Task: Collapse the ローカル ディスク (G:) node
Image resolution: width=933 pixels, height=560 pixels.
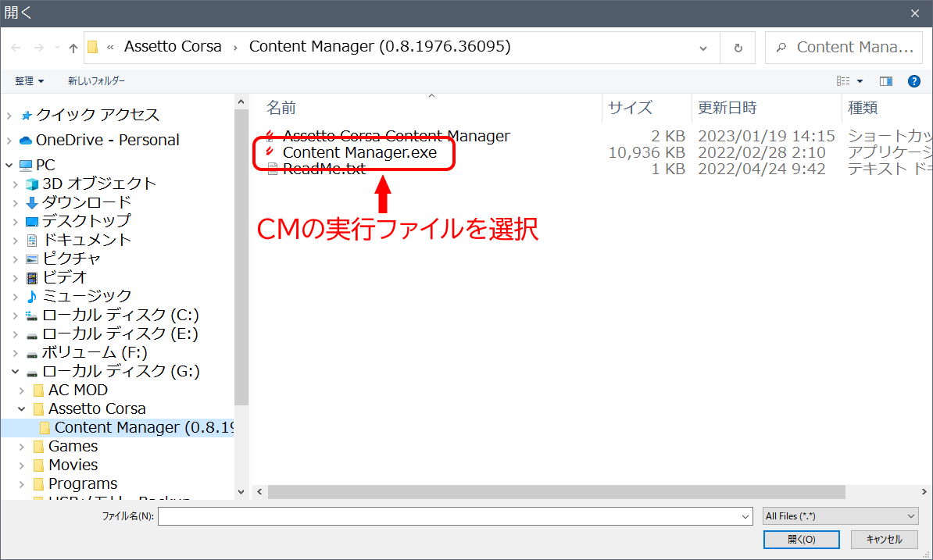Action: [15, 372]
